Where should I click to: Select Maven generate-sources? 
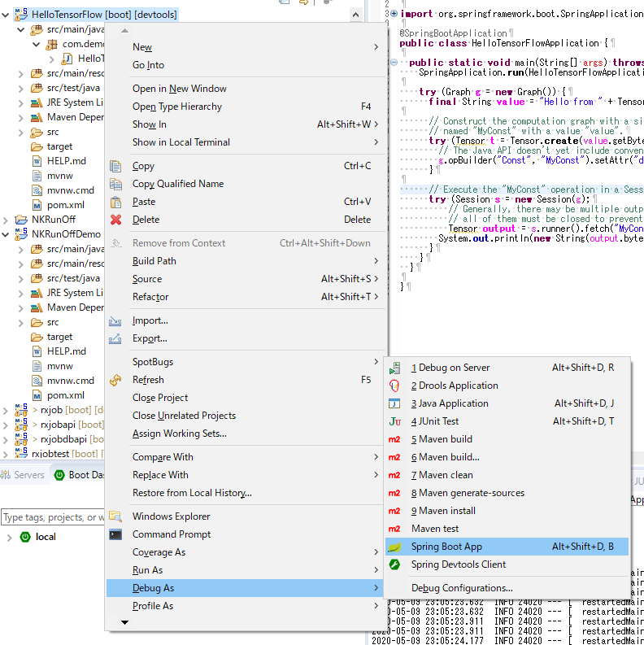point(507,493)
